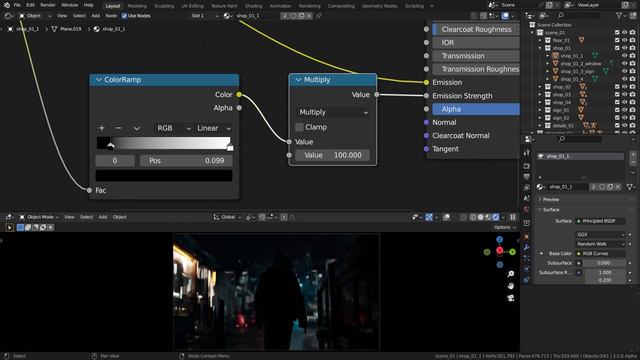Collapse the ColorRamp node
Screen dimensions: 640x360
coord(98,80)
